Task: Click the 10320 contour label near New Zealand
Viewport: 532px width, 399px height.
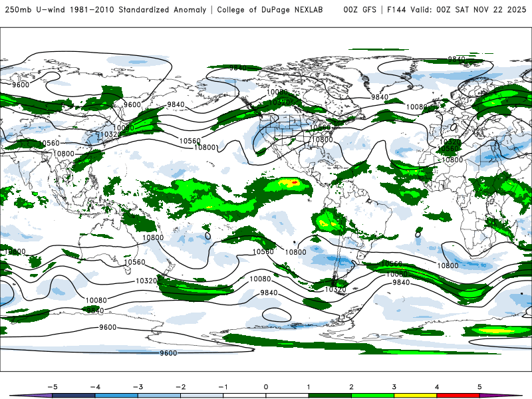Action: [x=146, y=281]
